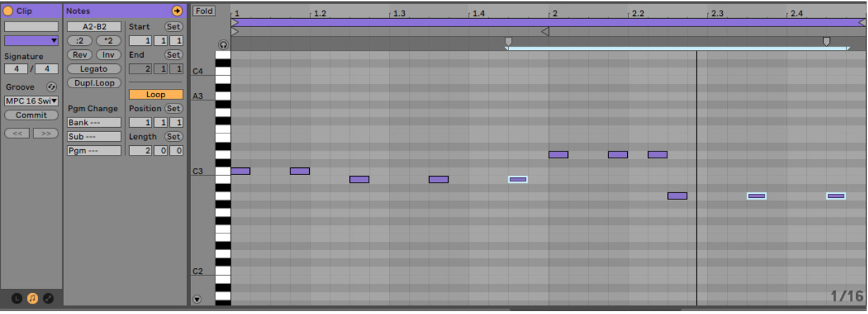
Task: Click the Signature denominator field
Action: pyautogui.click(x=47, y=69)
